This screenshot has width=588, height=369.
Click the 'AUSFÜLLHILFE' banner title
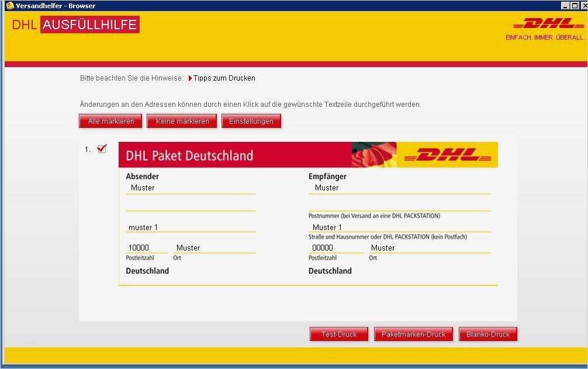coord(89,25)
